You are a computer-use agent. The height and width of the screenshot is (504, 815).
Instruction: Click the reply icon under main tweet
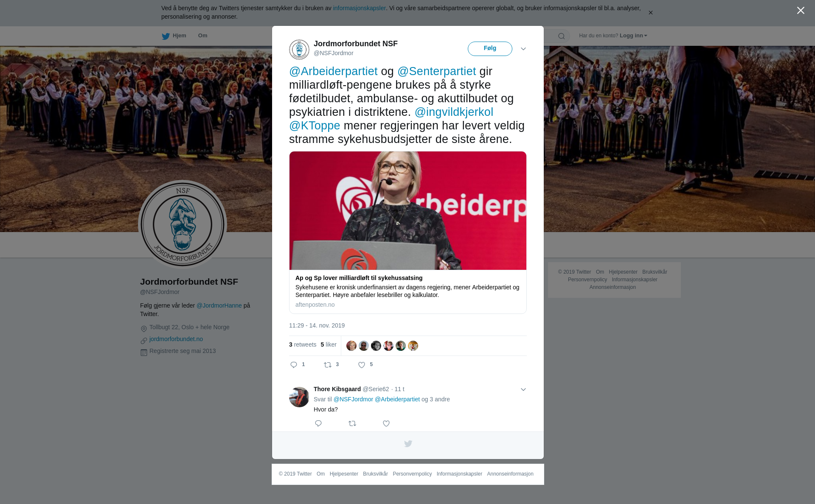pos(294,365)
